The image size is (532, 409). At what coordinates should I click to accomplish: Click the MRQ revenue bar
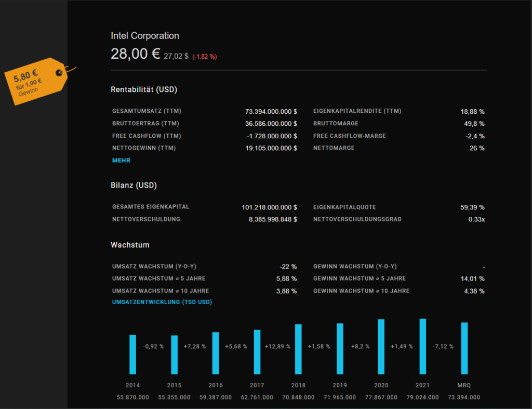(464, 349)
